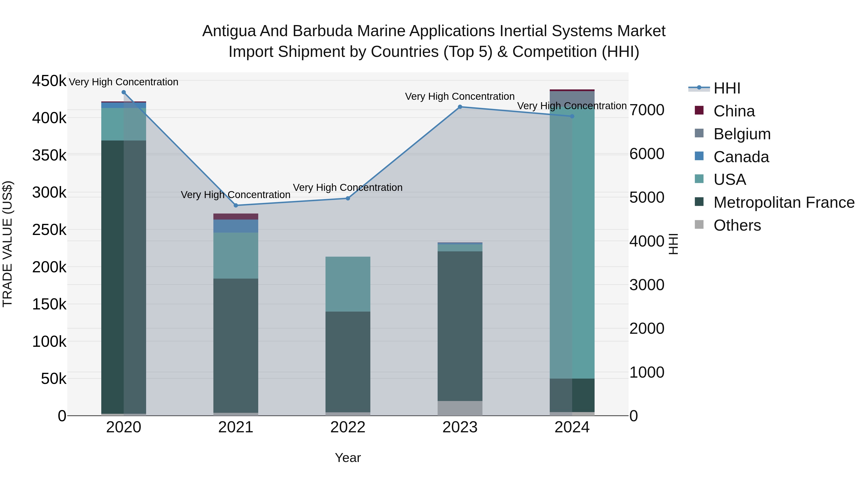Click the 7000 tick on the HHI axis

(647, 110)
